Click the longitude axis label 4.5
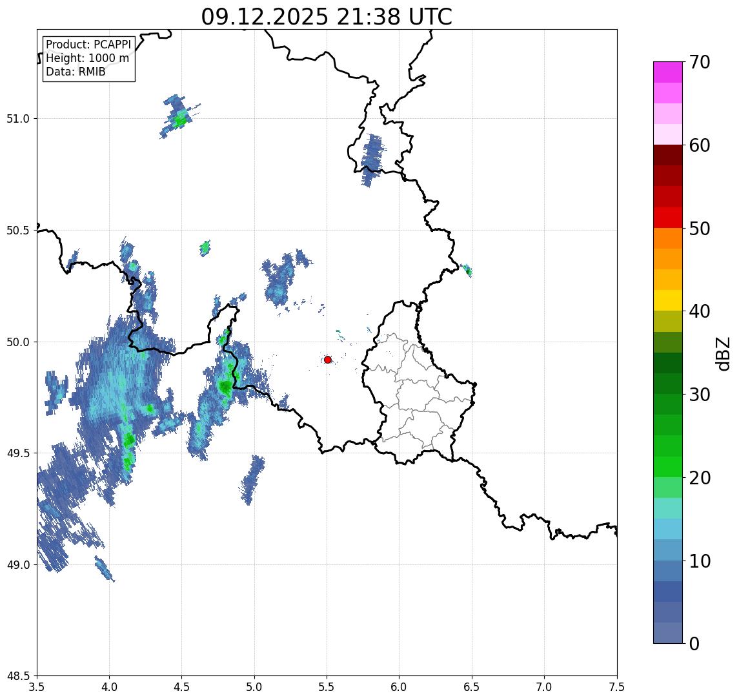Viewport: 739px width, 700px height. click(x=182, y=687)
